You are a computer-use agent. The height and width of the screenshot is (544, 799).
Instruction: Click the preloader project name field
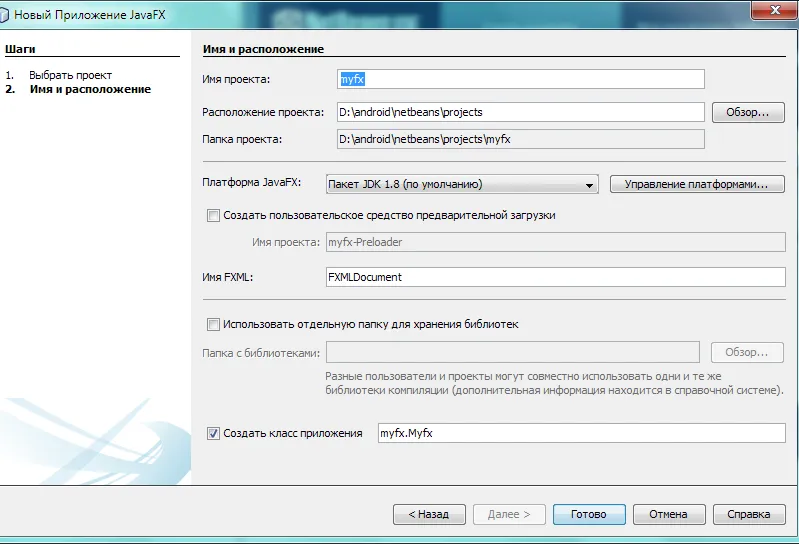(555, 242)
